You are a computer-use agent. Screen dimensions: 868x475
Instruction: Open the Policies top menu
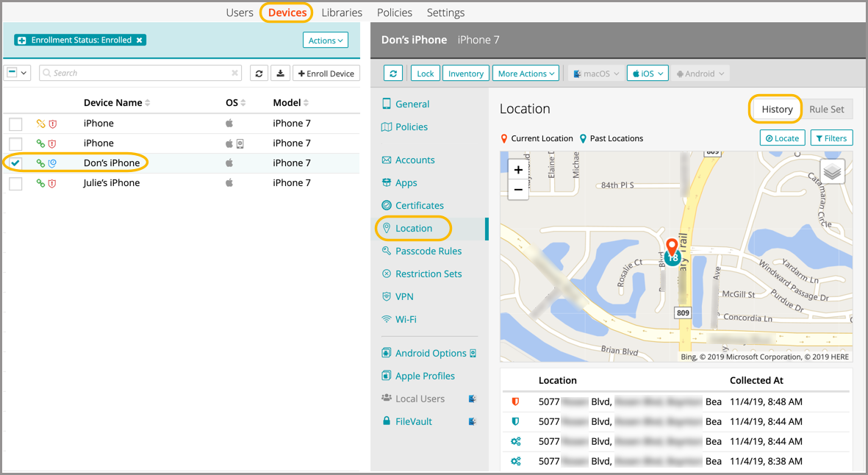[395, 12]
